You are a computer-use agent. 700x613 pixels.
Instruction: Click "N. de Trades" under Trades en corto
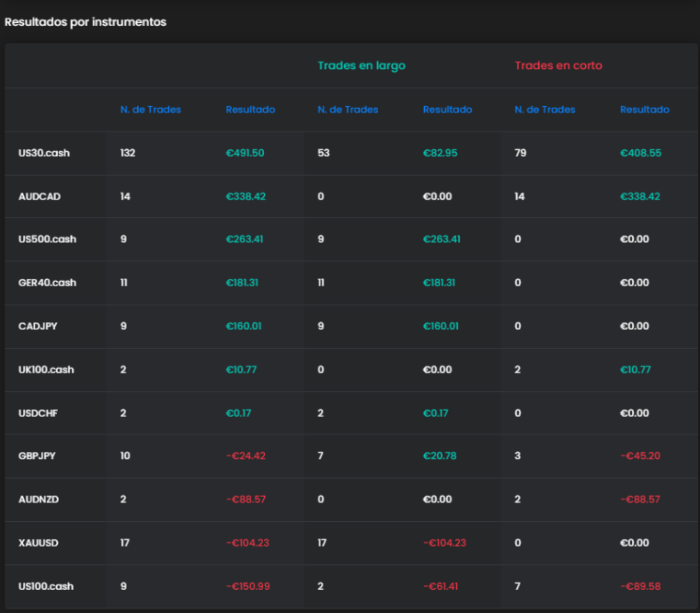point(545,110)
